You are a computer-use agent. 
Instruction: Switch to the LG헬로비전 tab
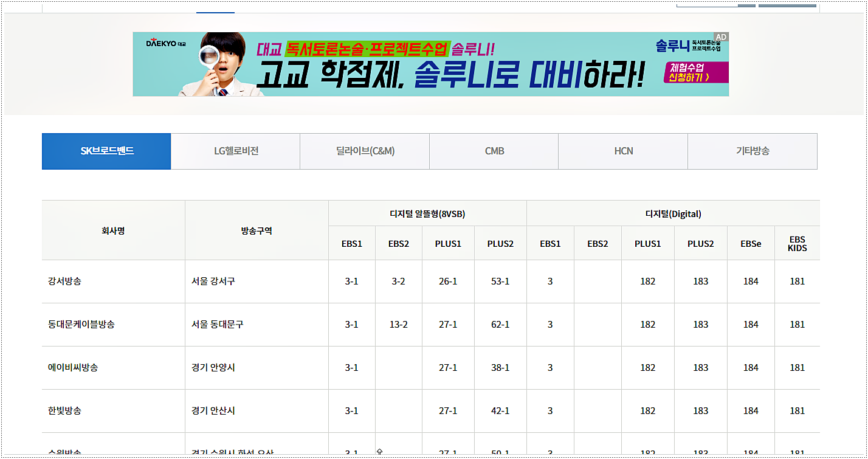(236, 151)
